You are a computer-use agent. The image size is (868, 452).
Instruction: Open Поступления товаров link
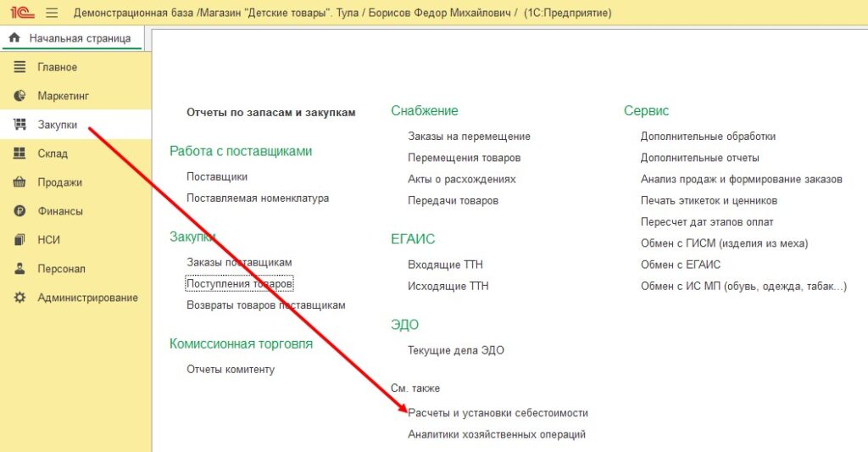click(x=240, y=283)
